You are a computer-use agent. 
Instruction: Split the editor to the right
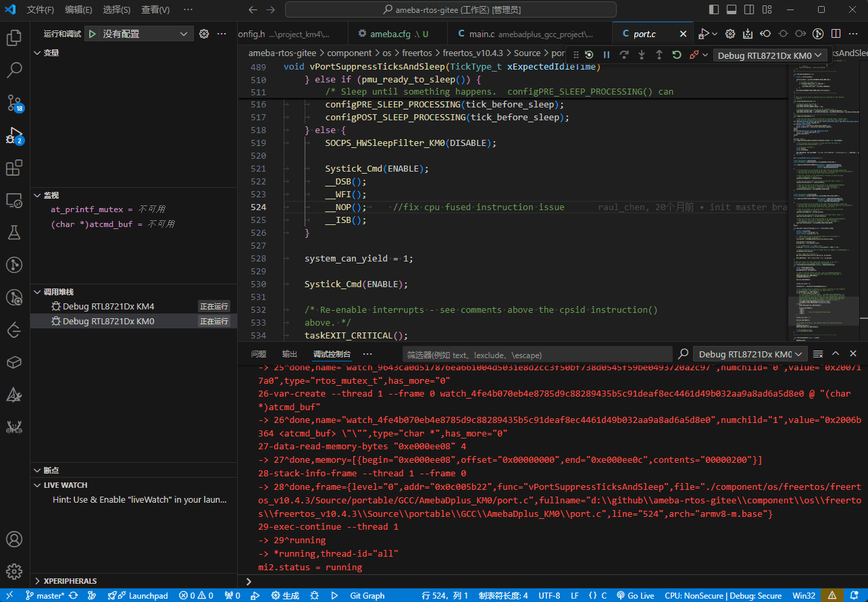point(836,34)
